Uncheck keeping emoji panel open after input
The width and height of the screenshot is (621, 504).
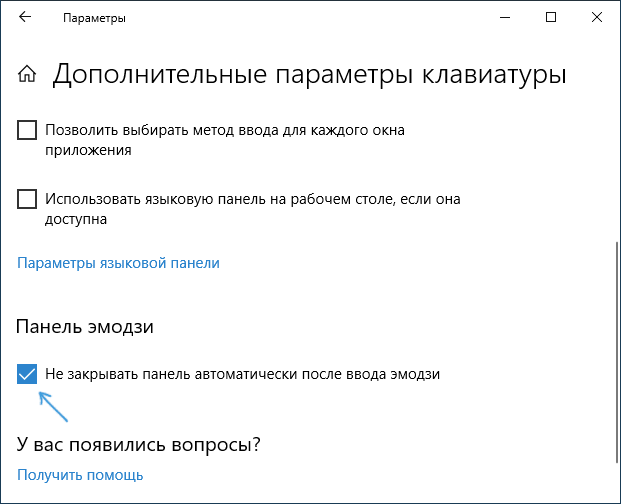coord(27,374)
